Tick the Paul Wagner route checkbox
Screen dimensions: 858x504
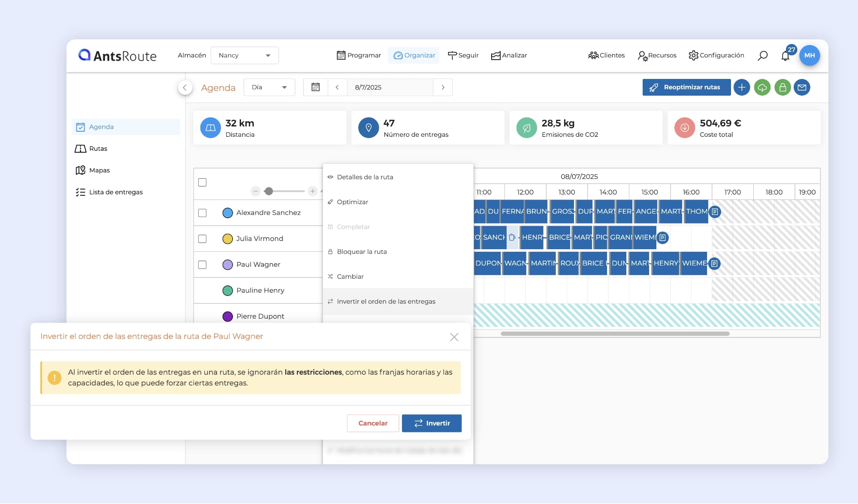coord(202,265)
